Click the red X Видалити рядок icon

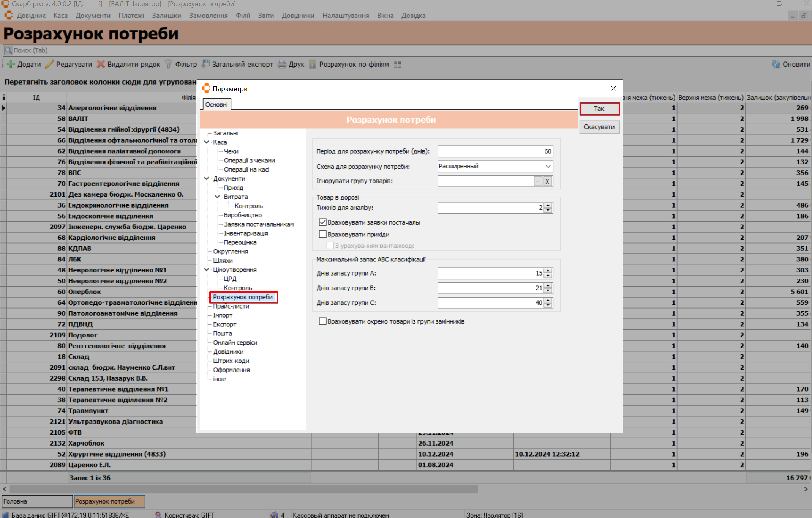(x=101, y=64)
